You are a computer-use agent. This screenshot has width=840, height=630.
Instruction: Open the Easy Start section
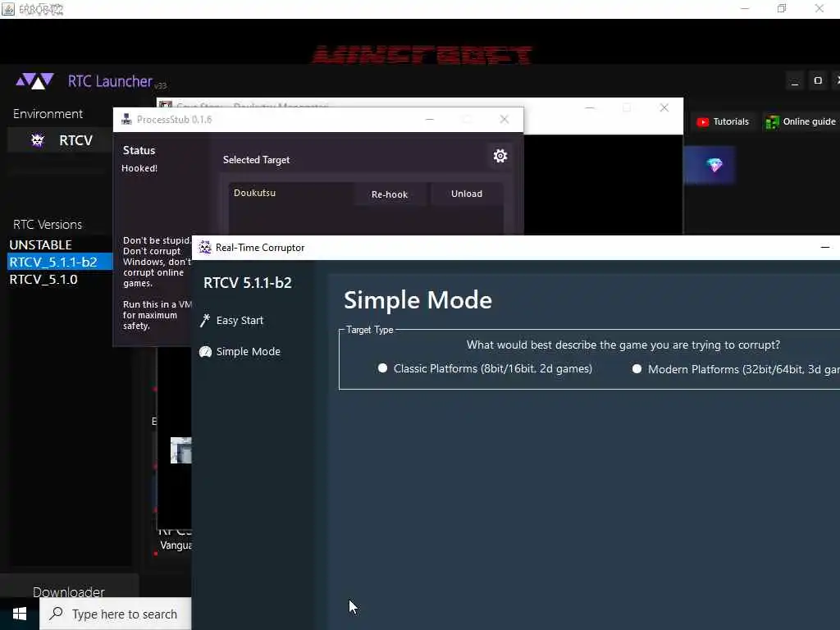tap(240, 321)
